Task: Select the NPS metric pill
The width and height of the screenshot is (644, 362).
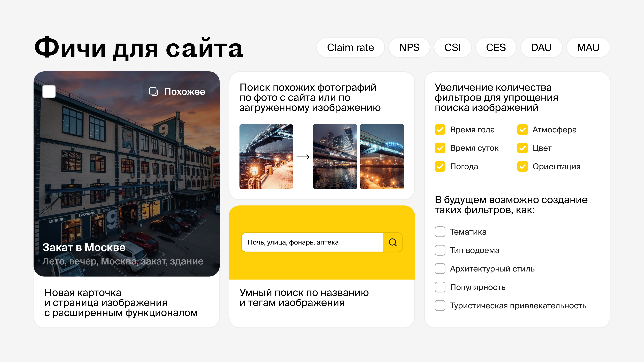Action: tap(409, 47)
